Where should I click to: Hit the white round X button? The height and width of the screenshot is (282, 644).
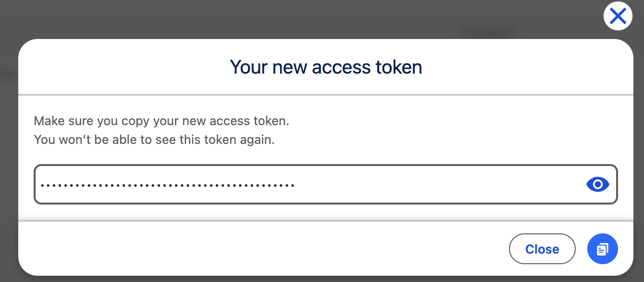tap(618, 16)
